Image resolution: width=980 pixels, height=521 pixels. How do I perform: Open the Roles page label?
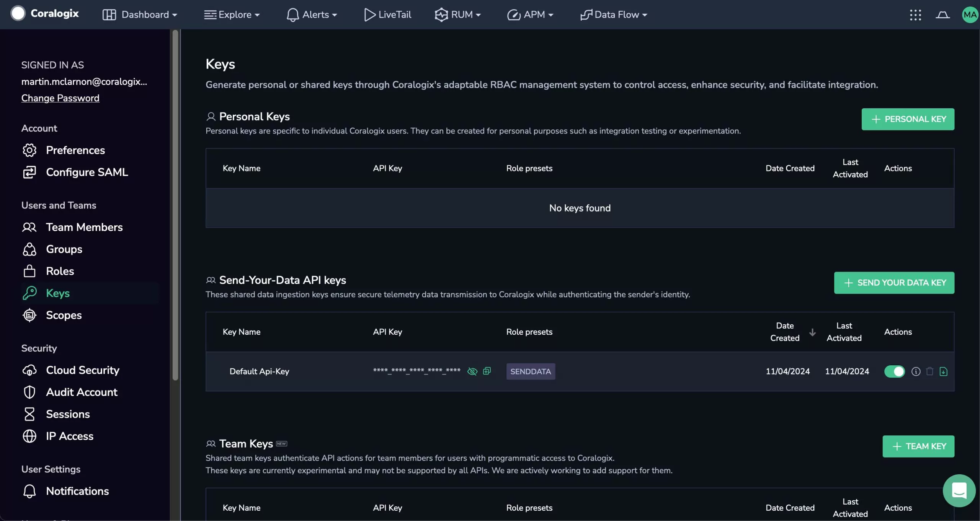click(60, 271)
